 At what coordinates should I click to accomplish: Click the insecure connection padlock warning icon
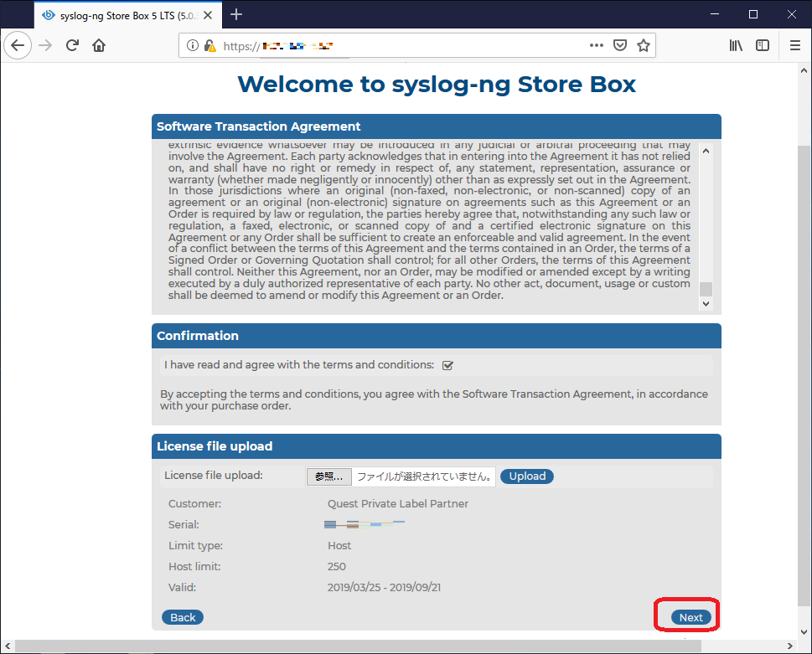209,45
